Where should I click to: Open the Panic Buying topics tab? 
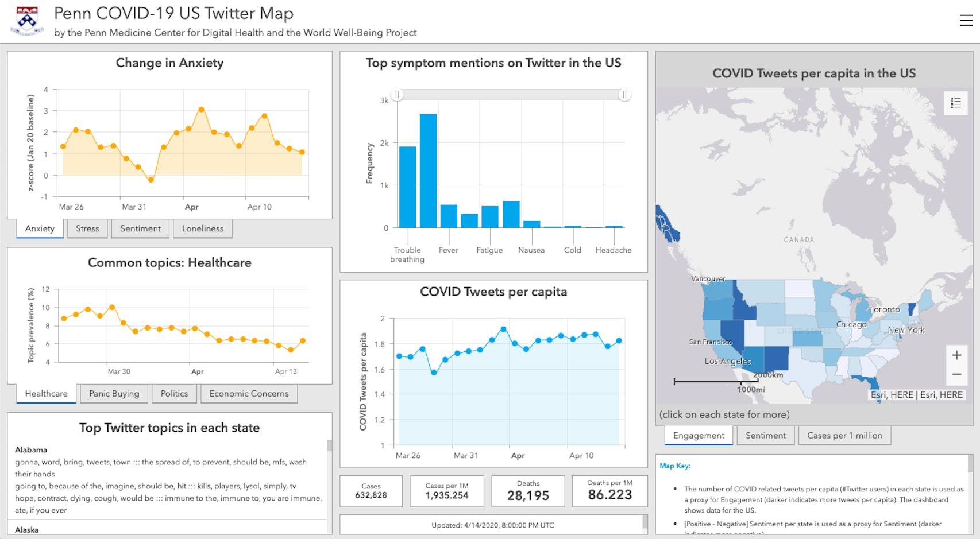[114, 394]
